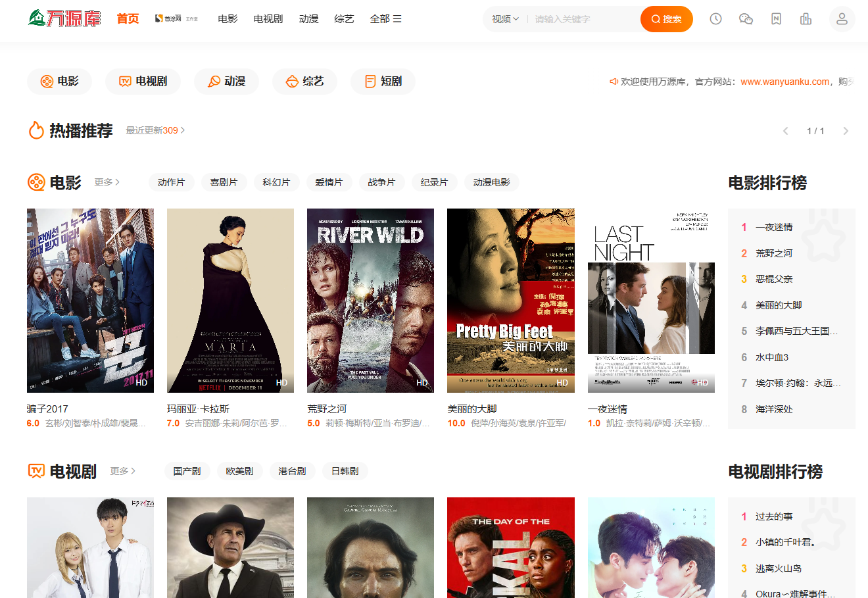Go to next page of 热播推荐
This screenshot has height=598, width=868.
(x=846, y=131)
